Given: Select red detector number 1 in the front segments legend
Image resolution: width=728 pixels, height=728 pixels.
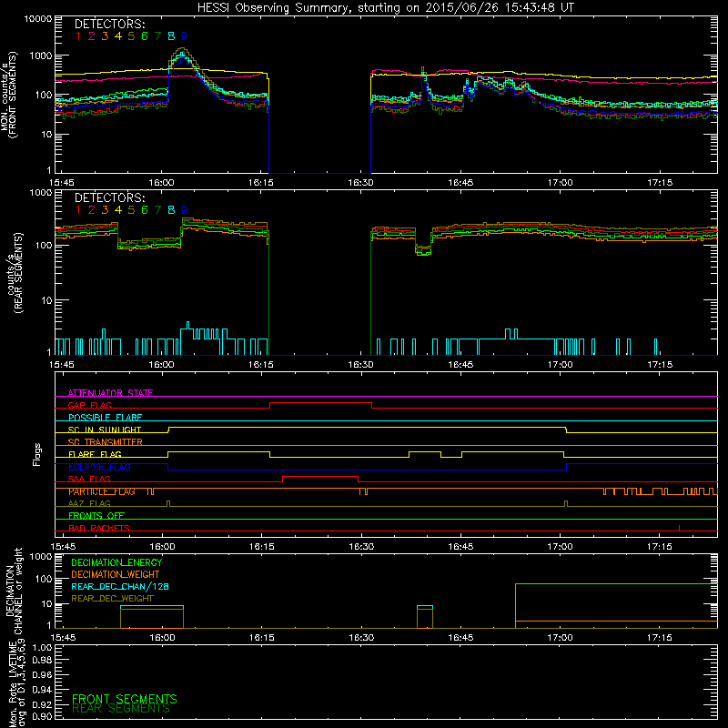Looking at the screenshot, I should click(x=78, y=36).
